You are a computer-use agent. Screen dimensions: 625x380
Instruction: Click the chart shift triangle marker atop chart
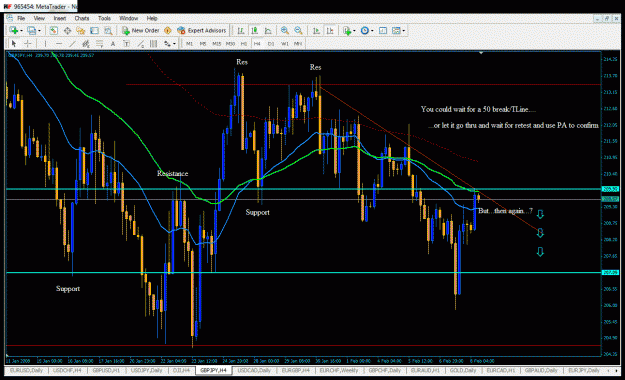click(x=481, y=53)
